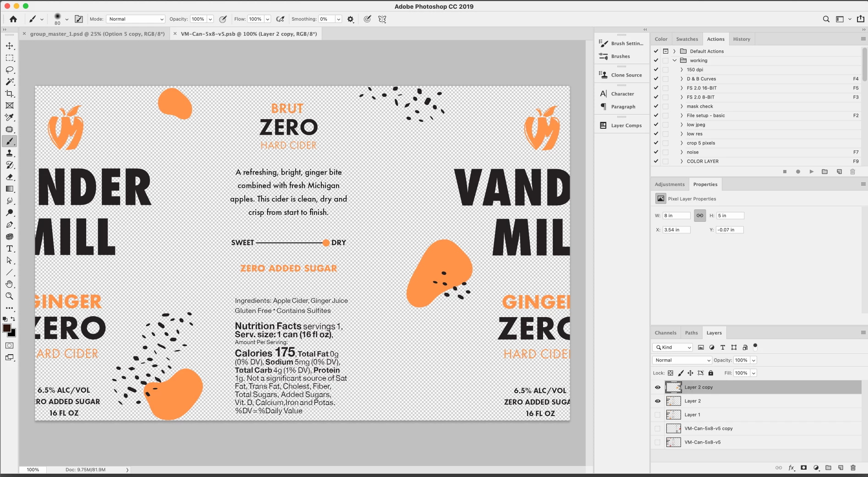Delete layer with trash icon in Layers panel
868x477 pixels.
(x=853, y=468)
